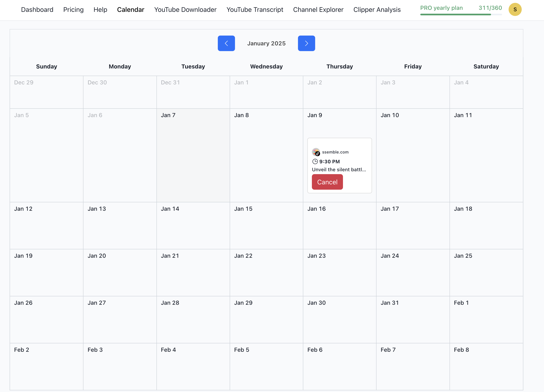Open the Help section
Viewport: 544px width, 392px height.
[100, 10]
